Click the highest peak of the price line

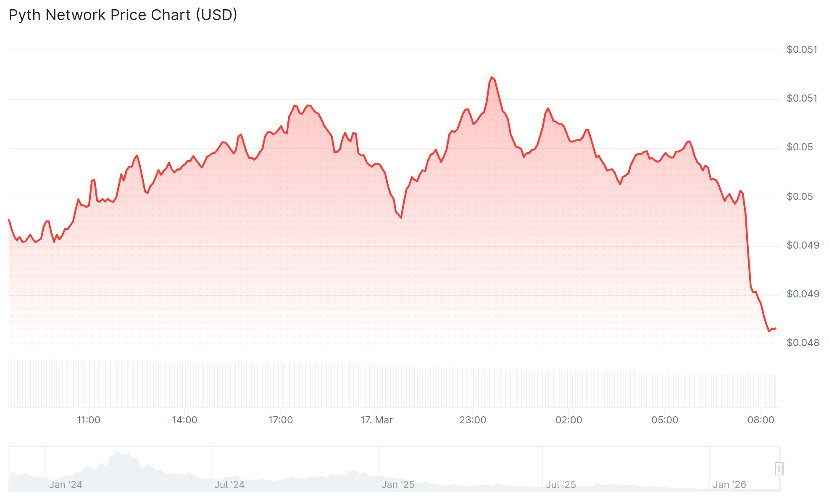(x=492, y=77)
